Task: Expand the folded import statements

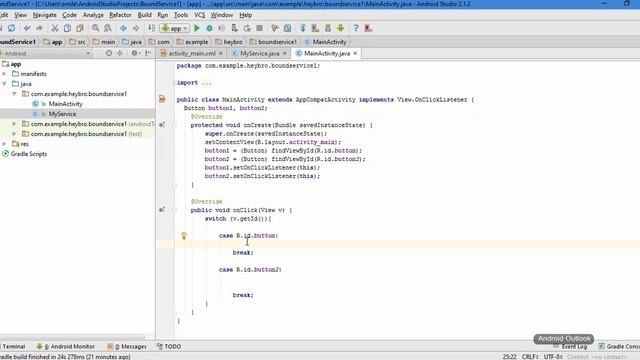Action: [174, 82]
